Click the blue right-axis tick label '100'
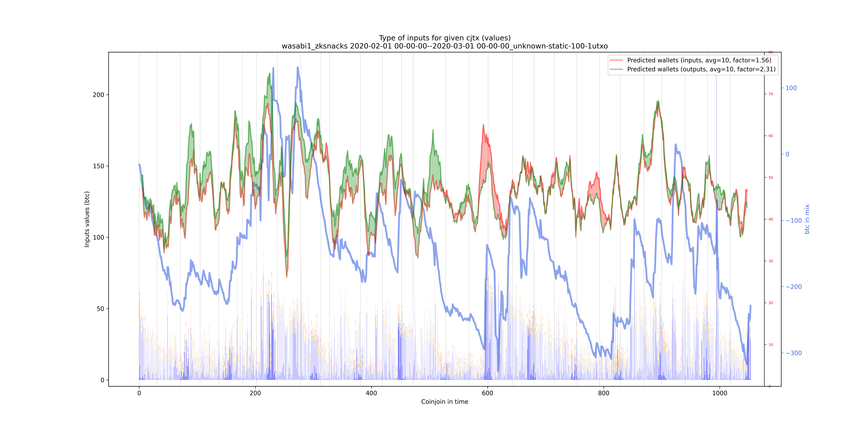 pos(791,88)
